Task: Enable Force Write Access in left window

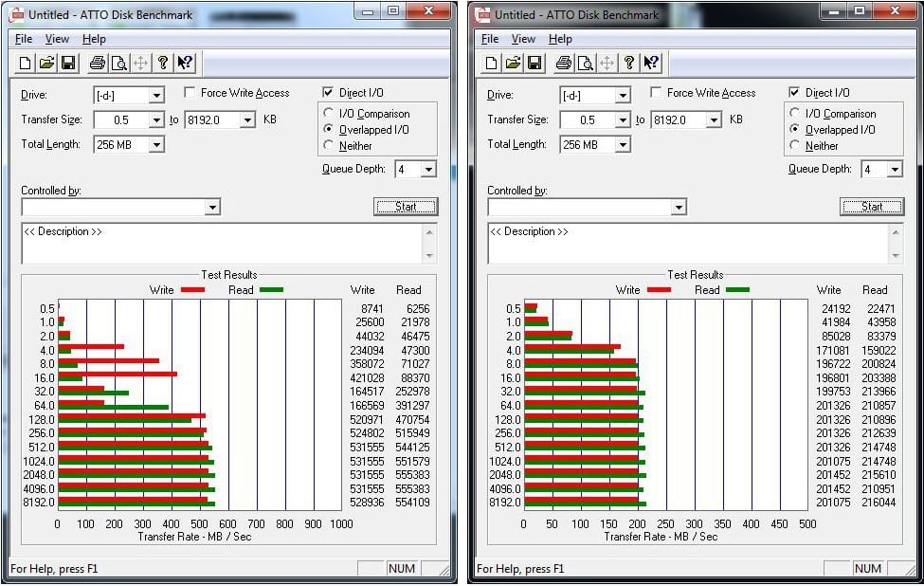Action: click(190, 93)
